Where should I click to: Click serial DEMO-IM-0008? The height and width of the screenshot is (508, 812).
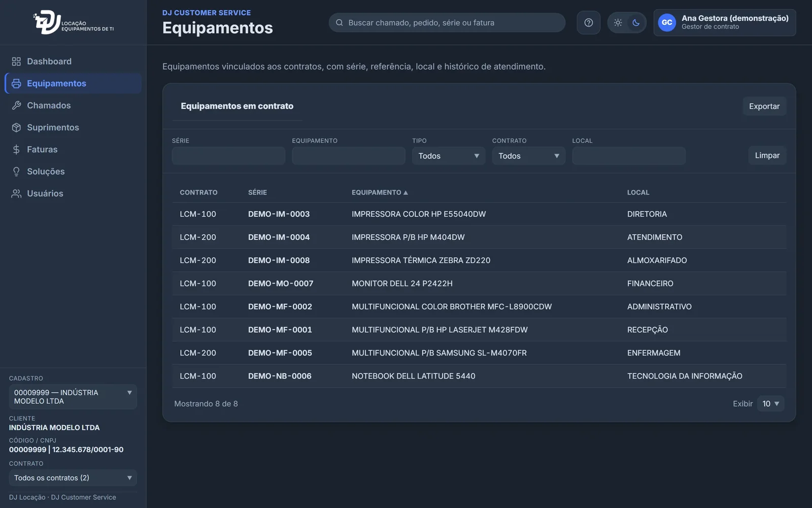click(x=279, y=261)
